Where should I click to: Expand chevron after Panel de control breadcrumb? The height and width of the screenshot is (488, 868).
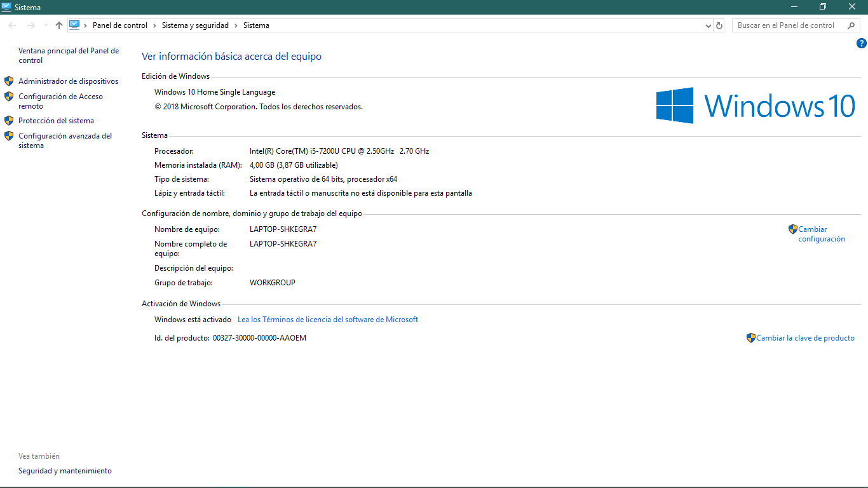(154, 25)
